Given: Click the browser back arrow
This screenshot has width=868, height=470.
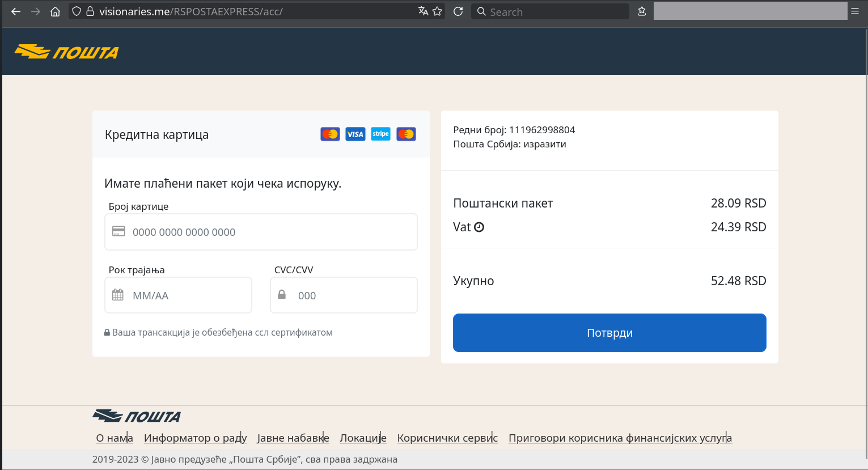Looking at the screenshot, I should (x=16, y=11).
